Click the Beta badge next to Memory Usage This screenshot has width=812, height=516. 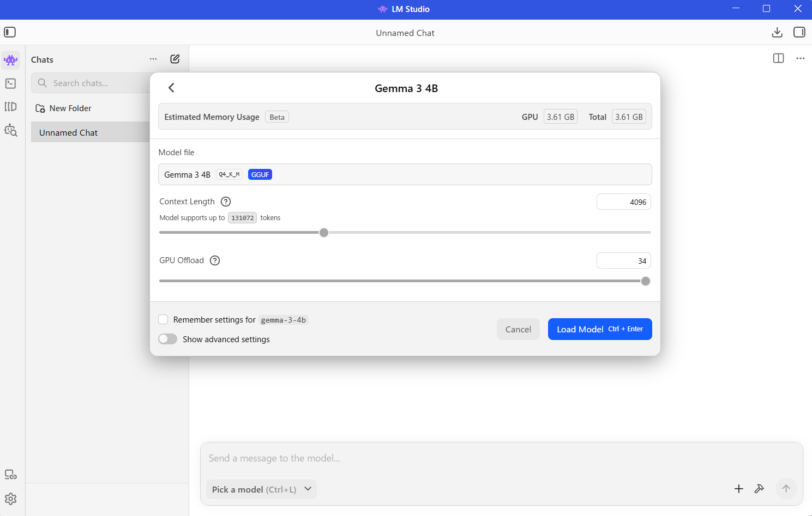[x=277, y=117]
